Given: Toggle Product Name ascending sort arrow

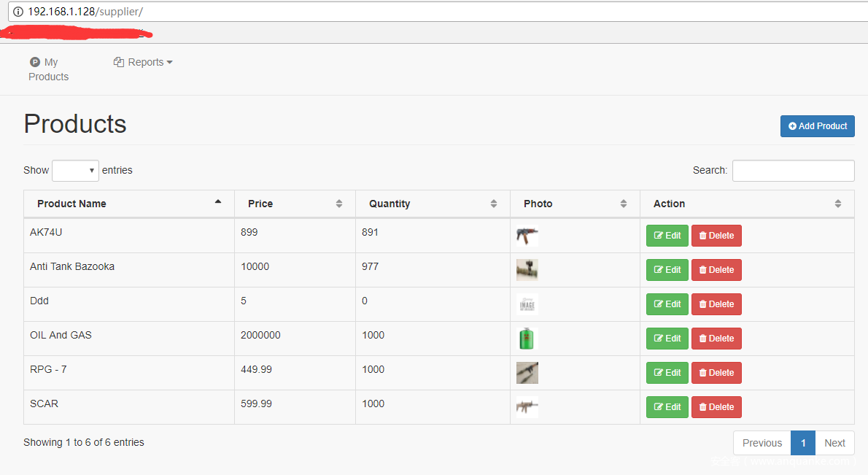Looking at the screenshot, I should 217,202.
